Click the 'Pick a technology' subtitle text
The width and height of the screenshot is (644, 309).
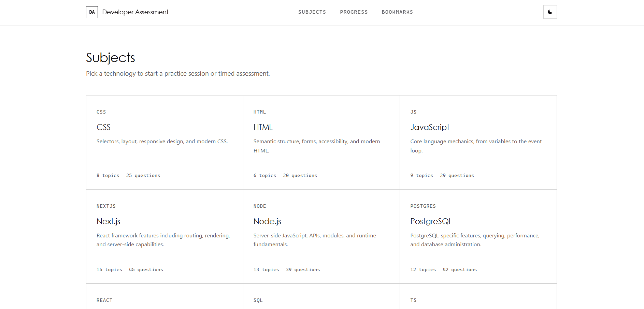pyautogui.click(x=178, y=74)
